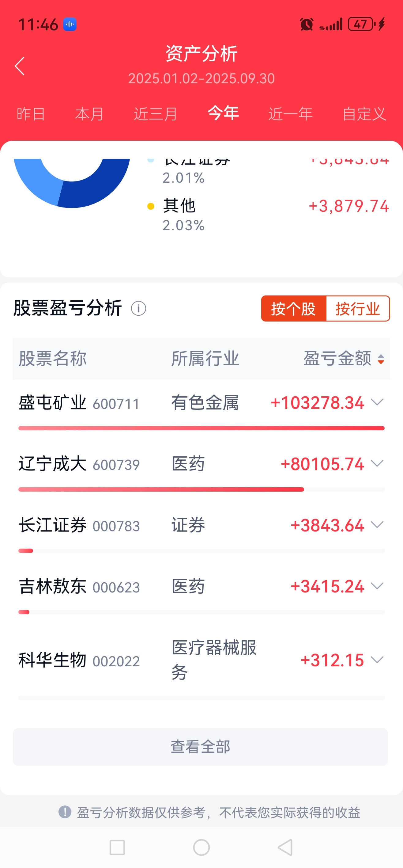Tap the alarm clock status icon
The height and width of the screenshot is (868, 403).
[306, 24]
